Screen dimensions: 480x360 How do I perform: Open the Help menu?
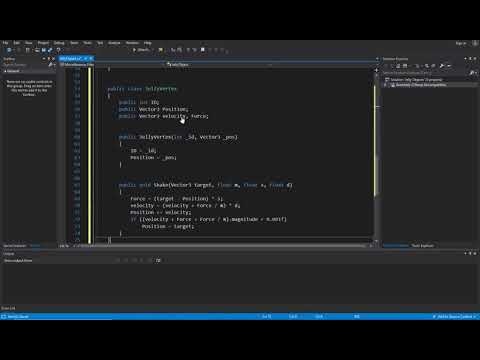(148, 43)
